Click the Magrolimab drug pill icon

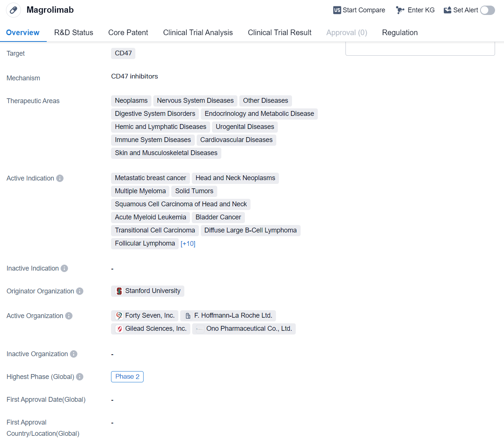click(13, 10)
